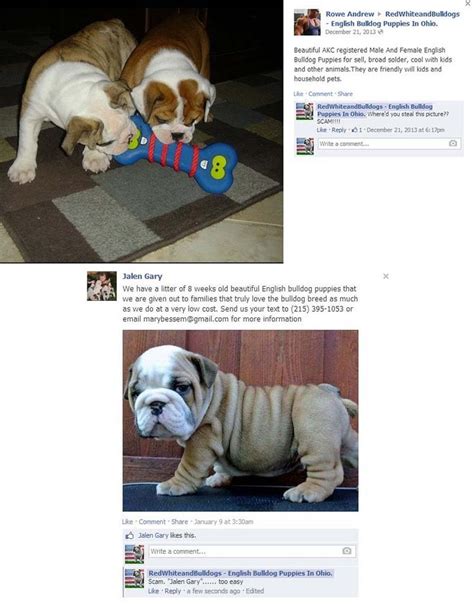Click the thumbs-up count on top comment
Viewport: 474px width, 604px height.
[x=357, y=130]
